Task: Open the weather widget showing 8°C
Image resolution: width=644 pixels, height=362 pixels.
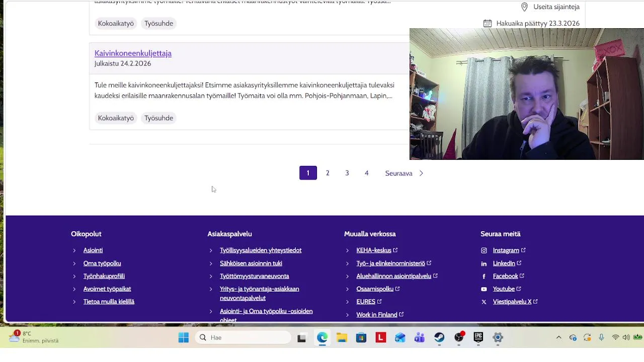Action: 33,337
